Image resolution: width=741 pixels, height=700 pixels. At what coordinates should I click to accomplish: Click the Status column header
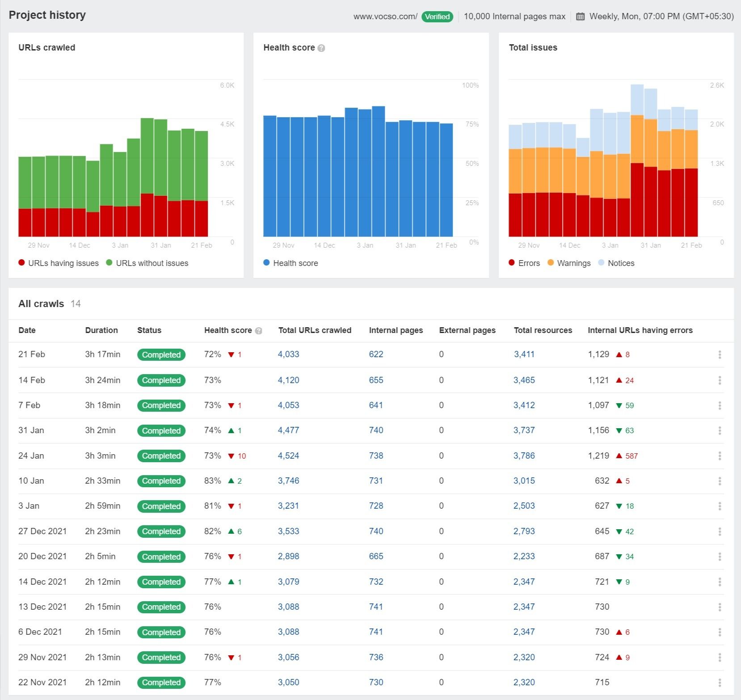(149, 330)
